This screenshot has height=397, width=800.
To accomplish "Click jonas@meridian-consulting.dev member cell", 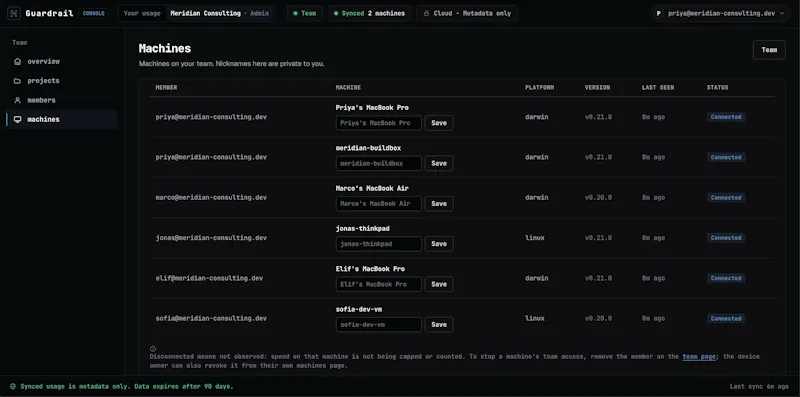I will click(211, 238).
